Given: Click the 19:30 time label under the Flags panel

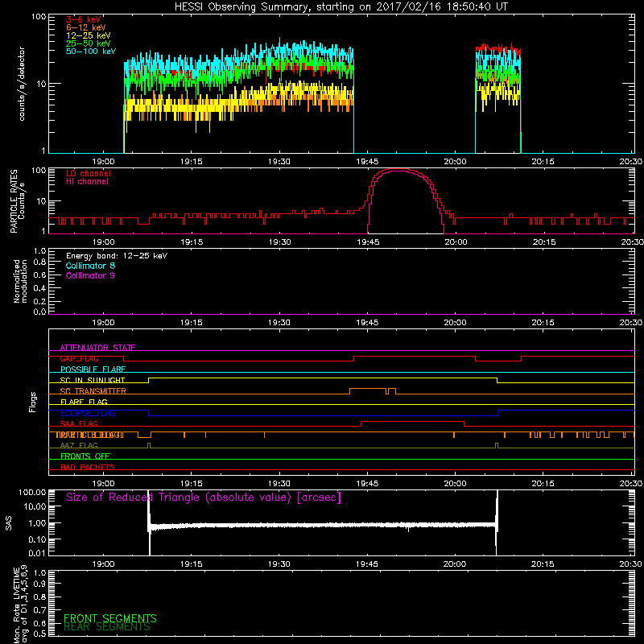Looking at the screenshot, I should (x=279, y=484).
